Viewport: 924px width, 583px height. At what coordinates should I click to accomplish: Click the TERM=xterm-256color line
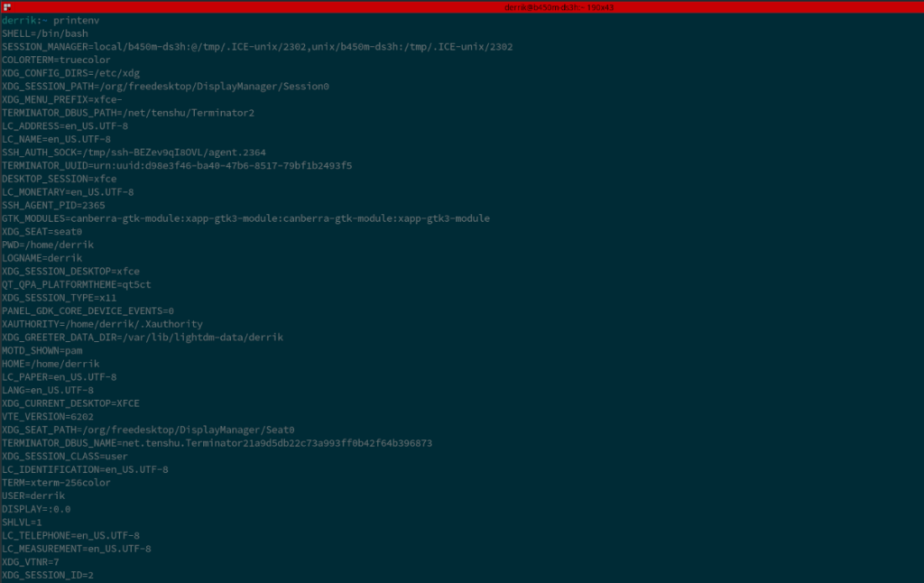pos(54,482)
